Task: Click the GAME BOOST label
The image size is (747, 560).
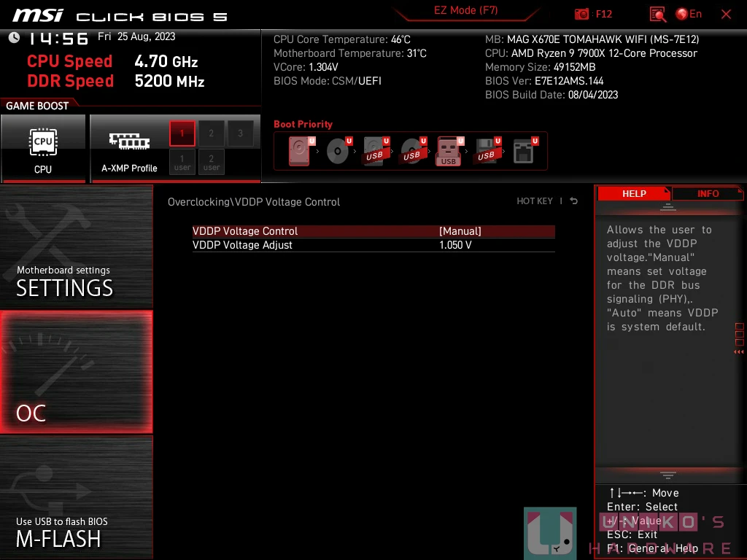Action: click(37, 106)
